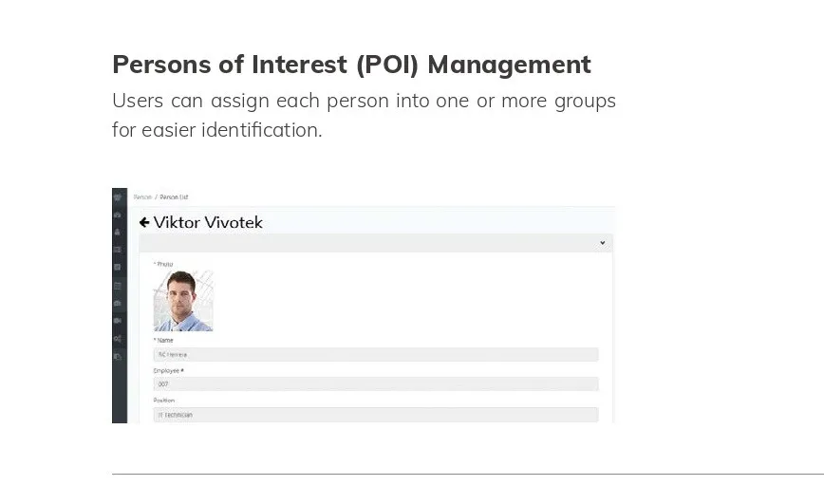Expand the chevron on the gray header bar
Image resolution: width=824 pixels, height=504 pixels.
click(602, 243)
